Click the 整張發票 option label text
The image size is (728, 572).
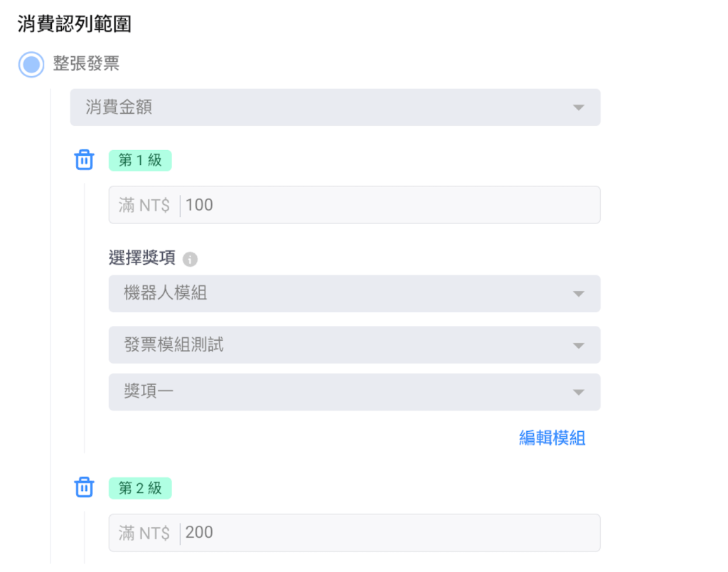86,64
